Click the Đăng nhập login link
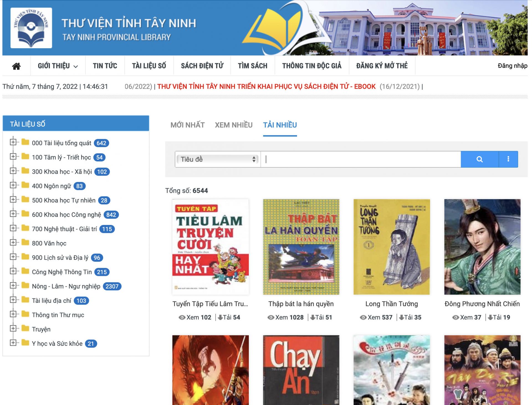This screenshot has width=532, height=405. (512, 66)
